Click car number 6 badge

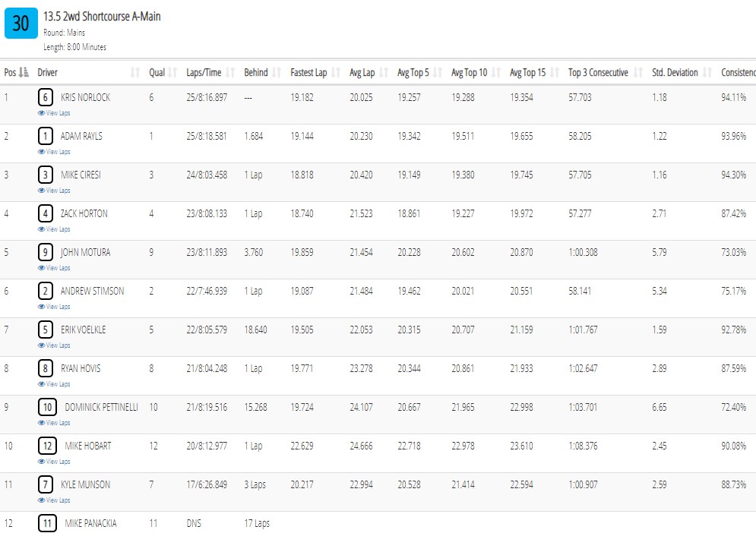(46, 97)
